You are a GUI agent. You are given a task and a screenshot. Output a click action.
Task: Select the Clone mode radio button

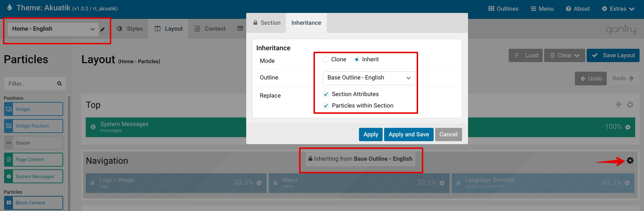pos(326,59)
